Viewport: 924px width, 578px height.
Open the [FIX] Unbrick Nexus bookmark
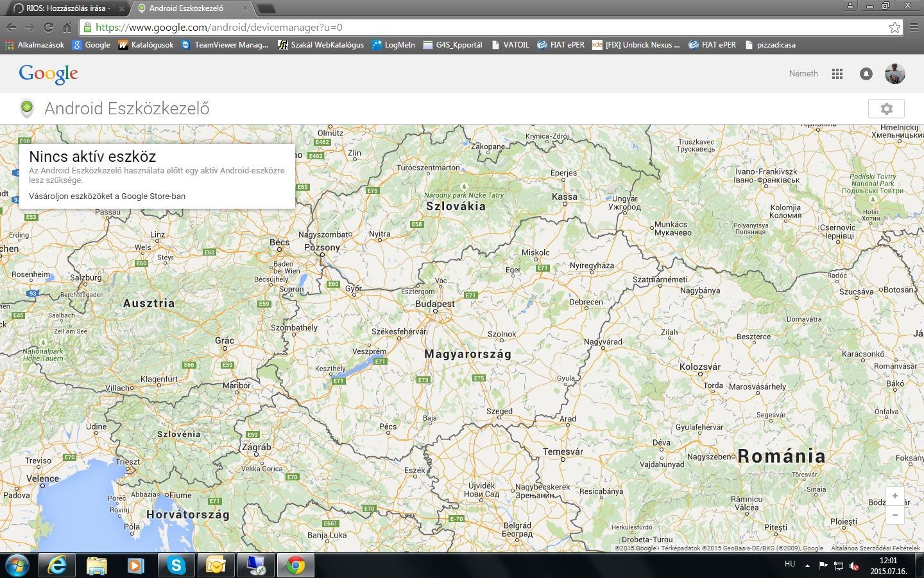[x=636, y=45]
